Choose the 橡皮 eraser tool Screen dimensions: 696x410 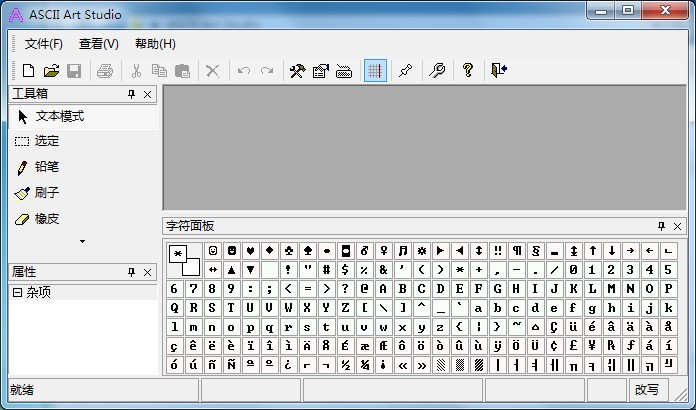point(46,219)
